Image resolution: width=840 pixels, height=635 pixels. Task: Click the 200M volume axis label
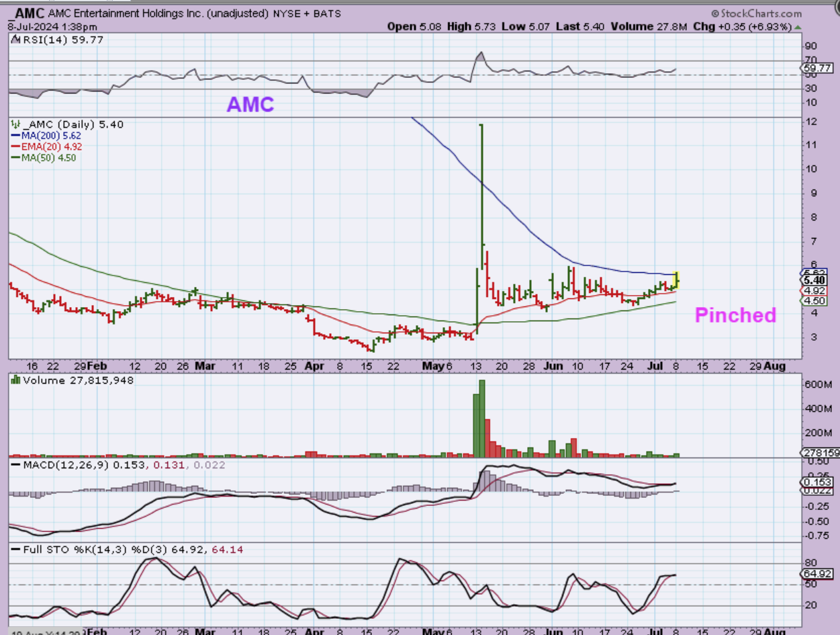click(819, 433)
